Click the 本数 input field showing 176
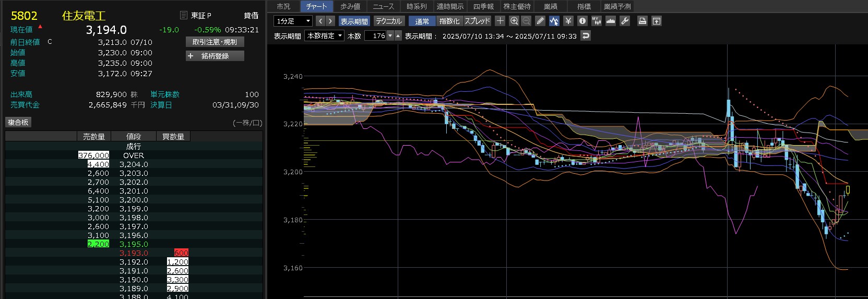Image resolution: width=868 pixels, height=299 pixels. (x=375, y=36)
